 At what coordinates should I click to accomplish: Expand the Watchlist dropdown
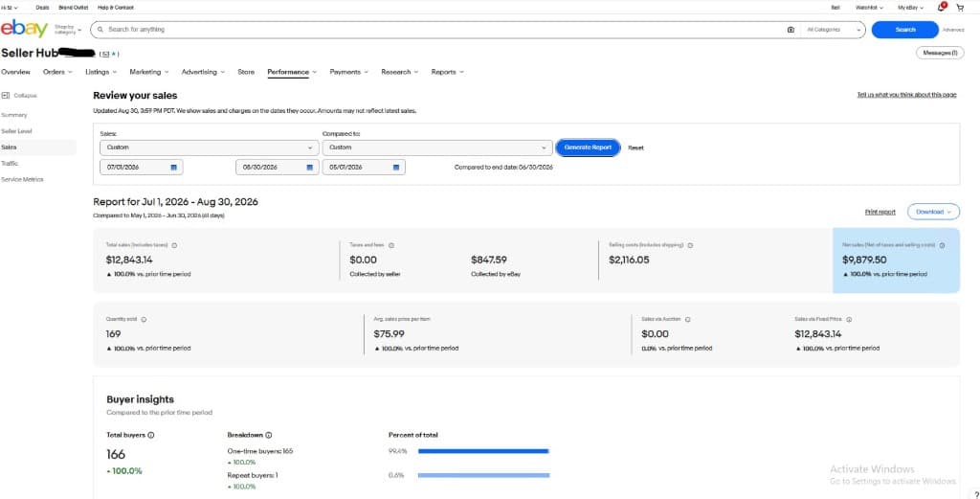tap(869, 8)
